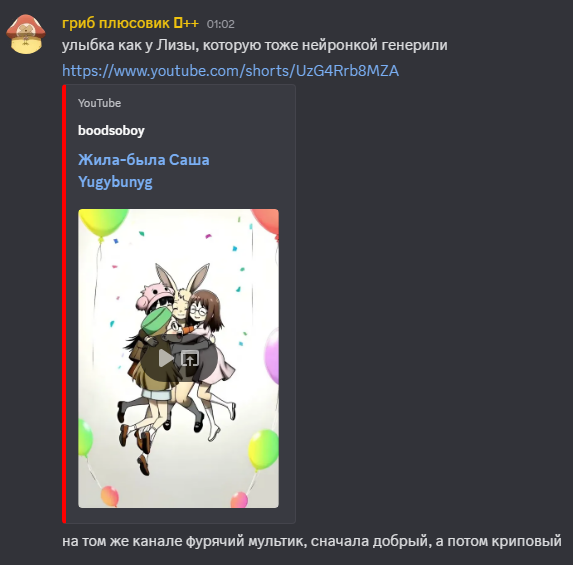Click the red balloon in the video thumbnail
Viewport: 573px width, 565px height.
tap(266, 222)
